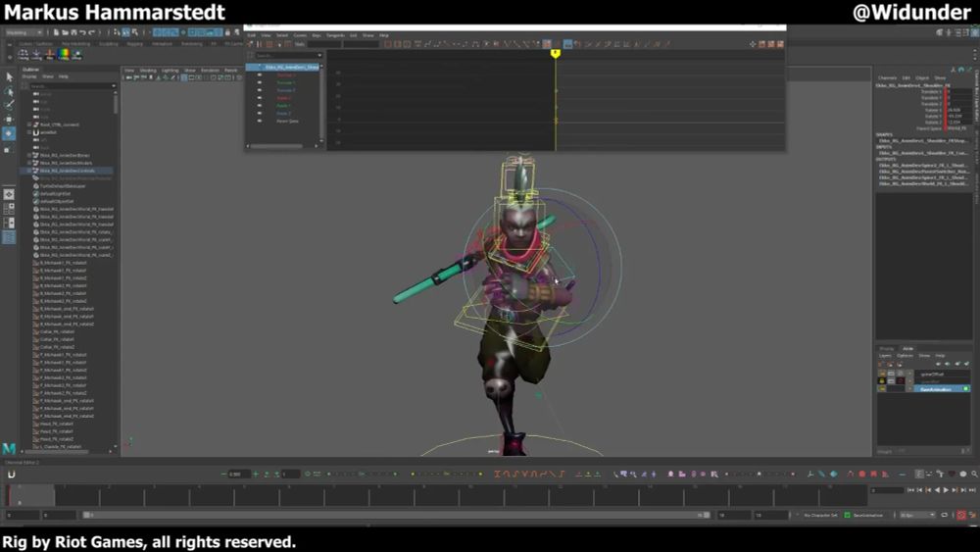Open the viewport Shading menu
Viewport: 980px width, 552px height.
tap(148, 70)
